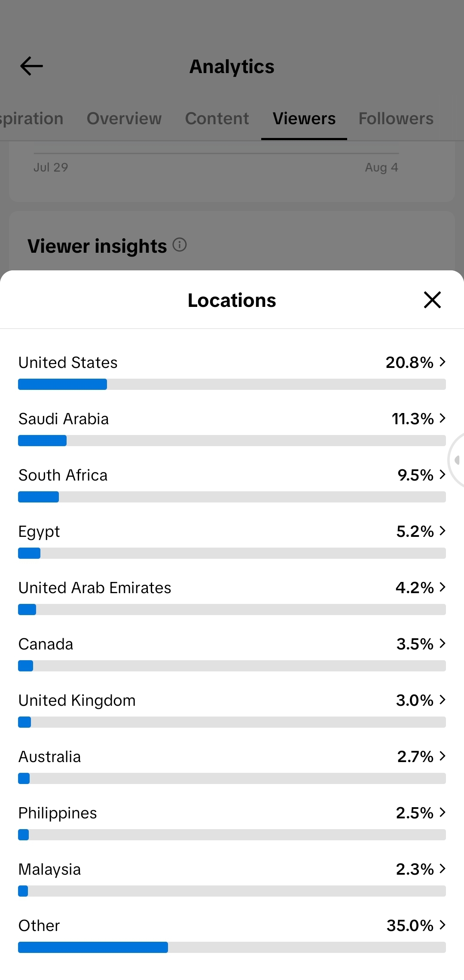Expand the Other locations chevron
The height and width of the screenshot is (980, 464).
443,925
